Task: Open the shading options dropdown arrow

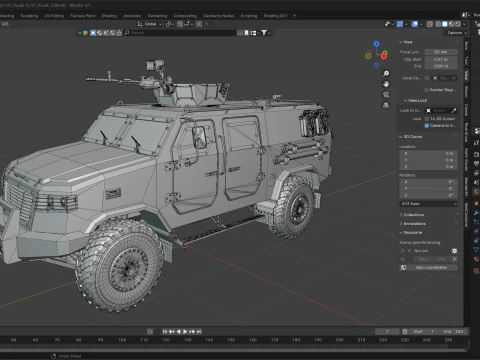Action: (464, 24)
